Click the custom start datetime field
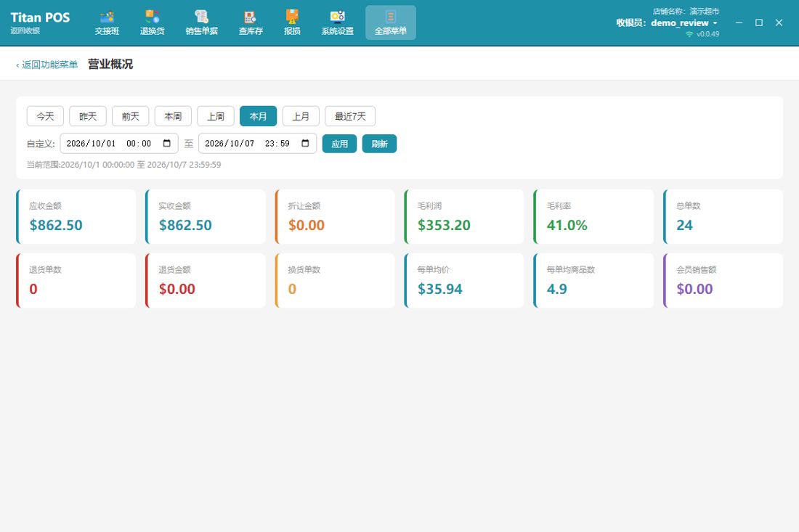Screen dimensions: 799x532 pos(119,144)
